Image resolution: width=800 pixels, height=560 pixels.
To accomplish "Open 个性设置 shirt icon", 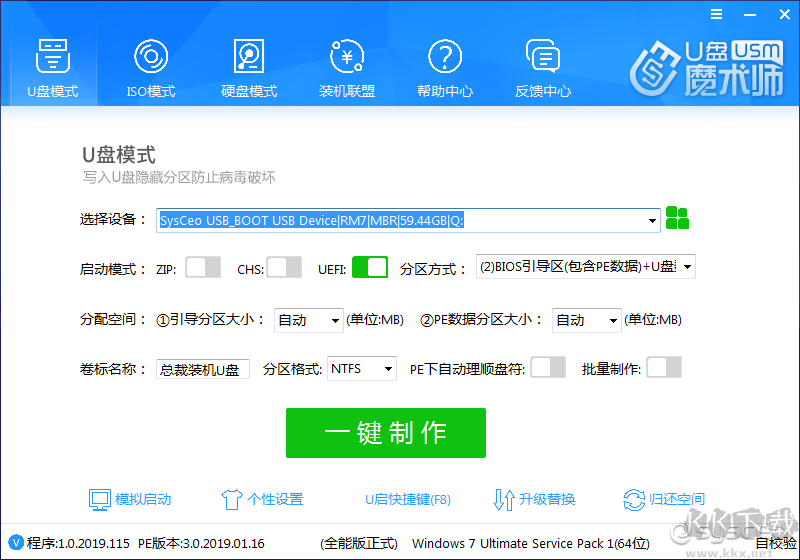I will tap(231, 499).
